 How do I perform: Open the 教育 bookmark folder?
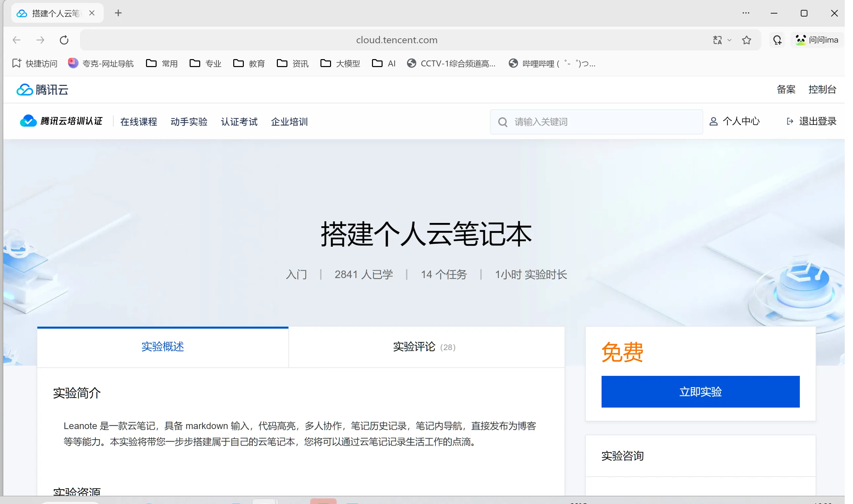[x=249, y=63]
